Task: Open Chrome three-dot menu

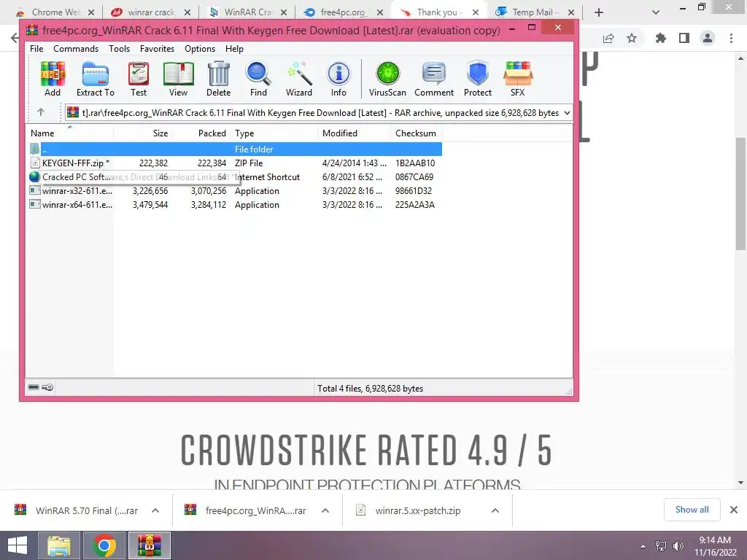Action: tap(731, 38)
